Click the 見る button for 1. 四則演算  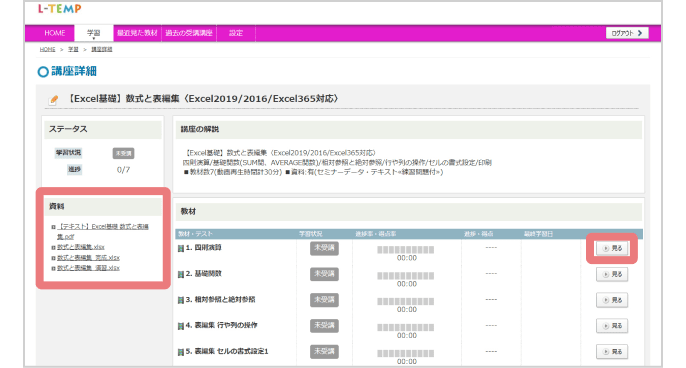click(x=612, y=248)
